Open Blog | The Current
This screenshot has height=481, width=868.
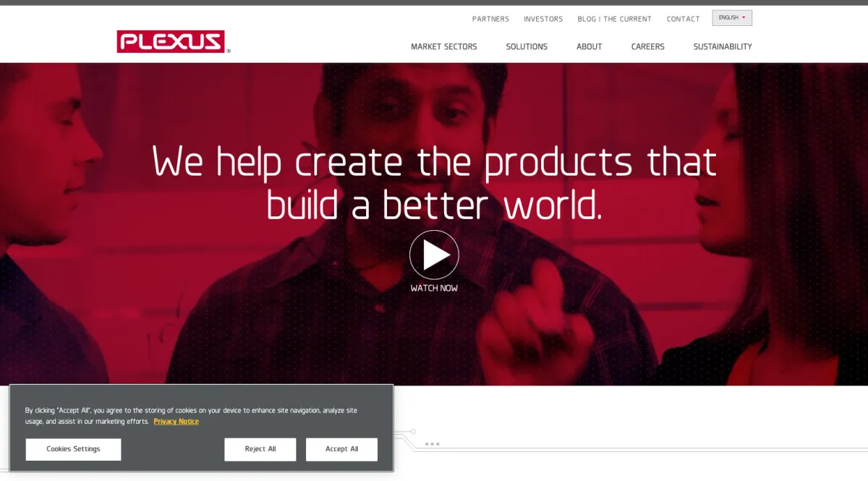614,19
